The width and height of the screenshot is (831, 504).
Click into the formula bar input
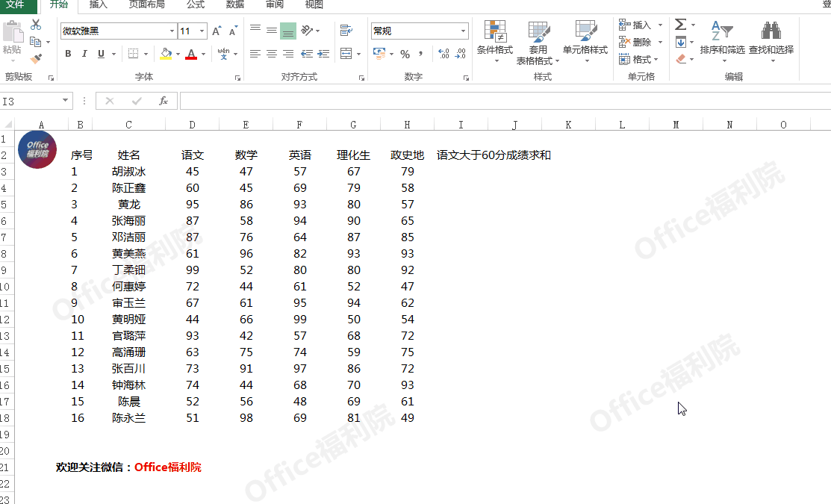coord(505,101)
